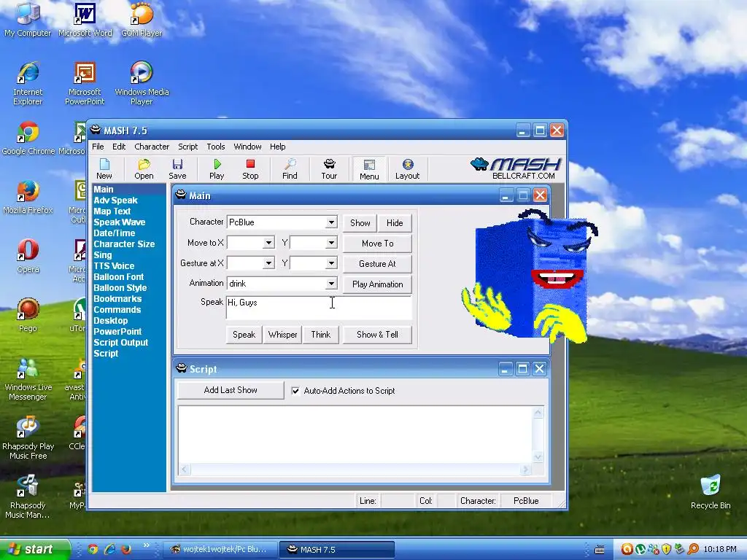Select the Rhapsody Play Music Free icon
Screen dimensions: 747x560
click(x=28, y=438)
